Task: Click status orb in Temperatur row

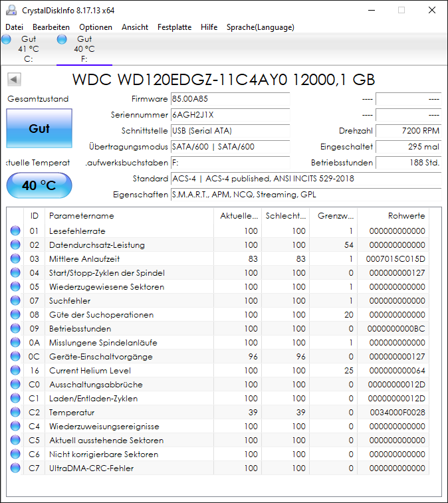Action: click(x=15, y=412)
